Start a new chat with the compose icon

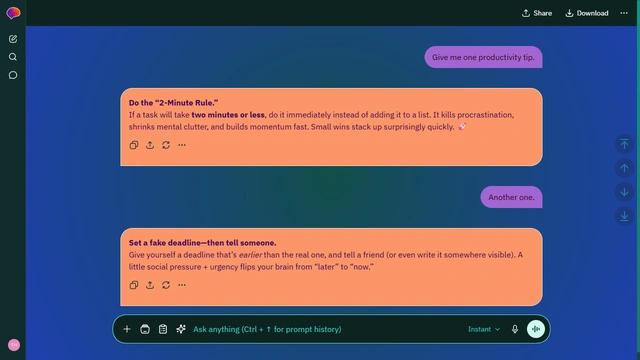pos(13,39)
